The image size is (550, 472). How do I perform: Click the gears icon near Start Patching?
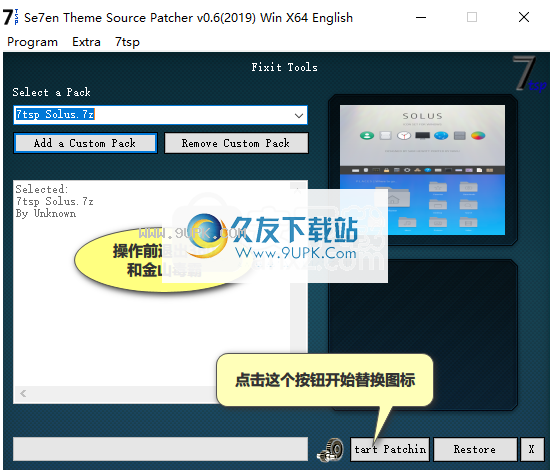(x=330, y=450)
